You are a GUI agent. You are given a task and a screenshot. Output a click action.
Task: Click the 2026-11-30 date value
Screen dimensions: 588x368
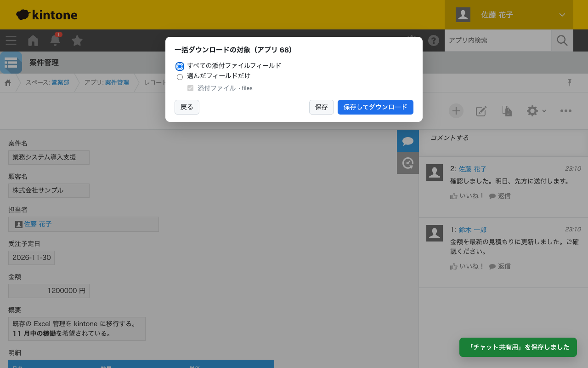[31, 258]
